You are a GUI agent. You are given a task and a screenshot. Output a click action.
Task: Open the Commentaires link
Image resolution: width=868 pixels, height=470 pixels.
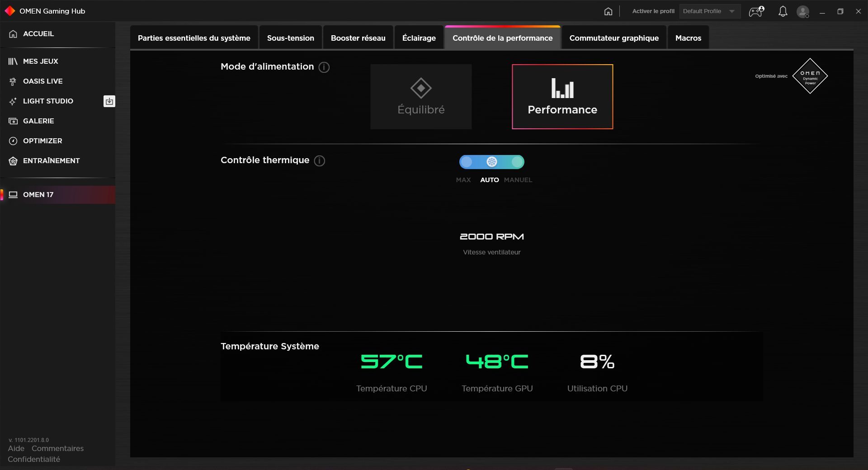(x=58, y=449)
